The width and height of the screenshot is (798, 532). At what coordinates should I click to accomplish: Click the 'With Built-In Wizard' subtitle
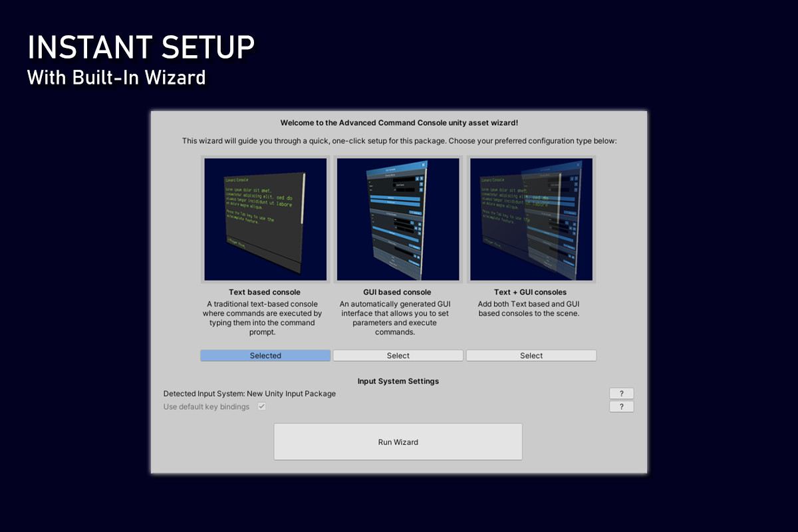tap(116, 77)
